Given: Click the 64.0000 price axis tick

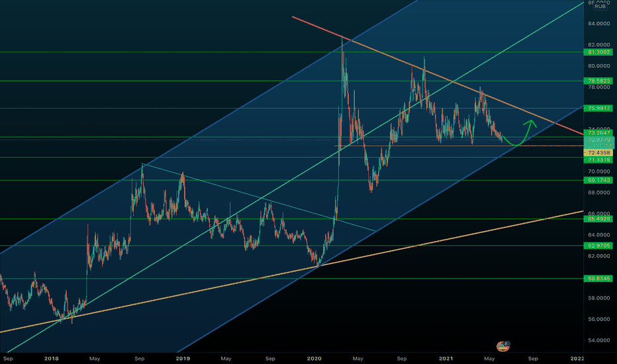Looking at the screenshot, I should click(599, 235).
